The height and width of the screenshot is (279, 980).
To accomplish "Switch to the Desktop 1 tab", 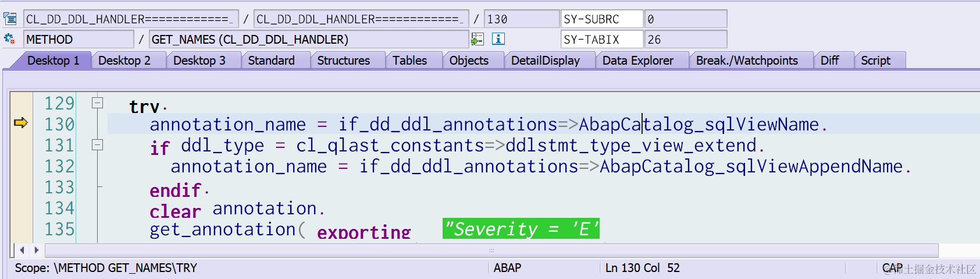I will (53, 61).
